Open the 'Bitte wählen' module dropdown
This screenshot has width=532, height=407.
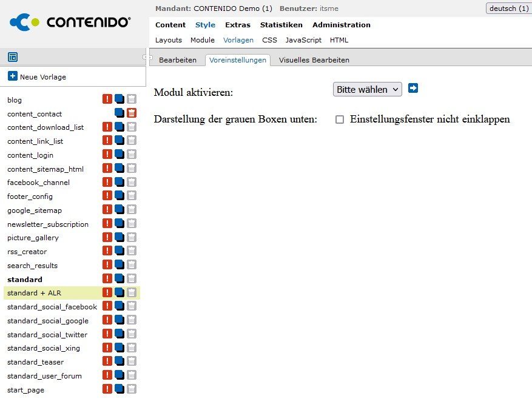click(367, 89)
